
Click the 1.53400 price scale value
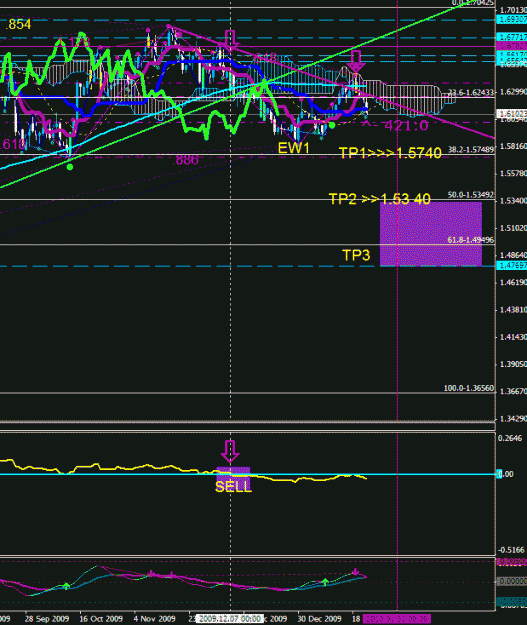pyautogui.click(x=513, y=201)
